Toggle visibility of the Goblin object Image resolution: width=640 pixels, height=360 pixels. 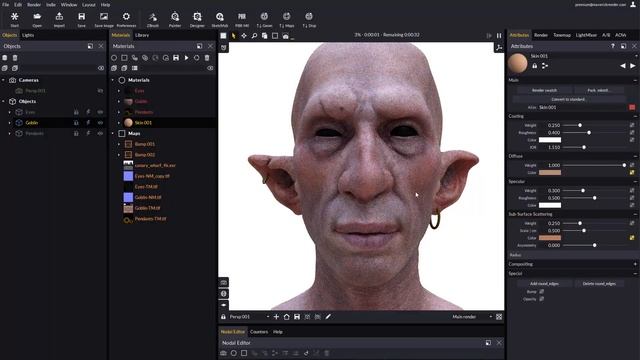click(x=100, y=122)
